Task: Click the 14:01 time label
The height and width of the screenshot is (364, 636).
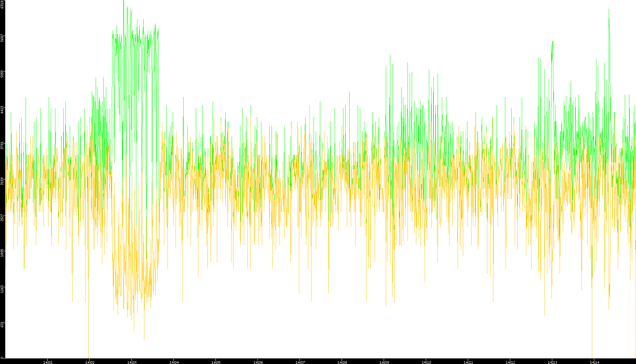Action: pyautogui.click(x=48, y=362)
